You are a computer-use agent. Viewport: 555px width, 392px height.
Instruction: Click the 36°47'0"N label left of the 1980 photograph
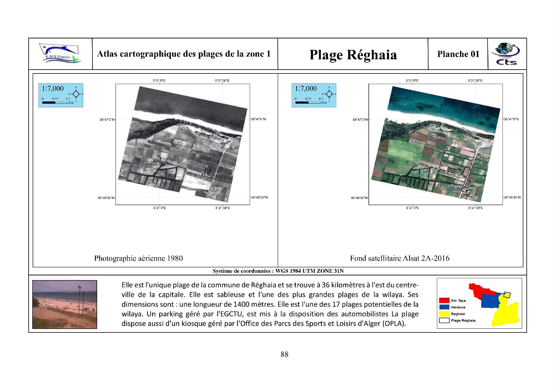point(107,120)
